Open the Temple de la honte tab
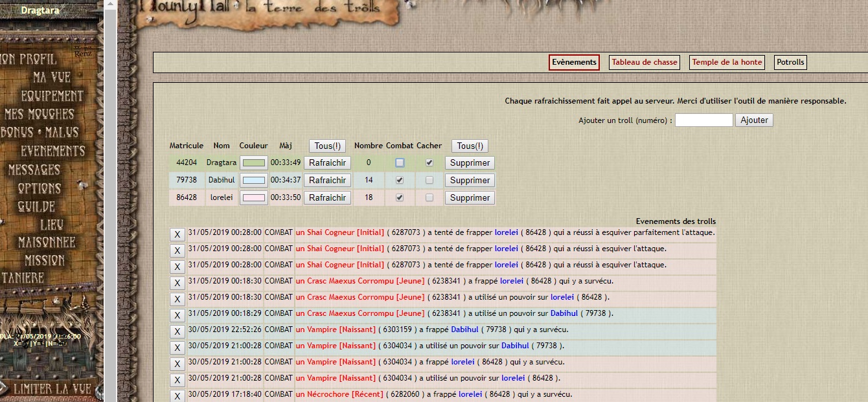Viewport: 868px width, 402px height. (x=727, y=62)
